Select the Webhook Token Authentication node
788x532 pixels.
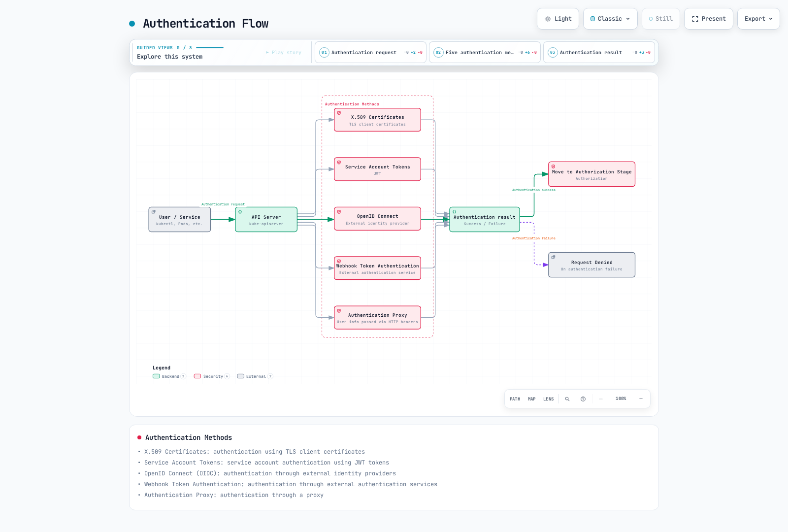click(x=378, y=268)
